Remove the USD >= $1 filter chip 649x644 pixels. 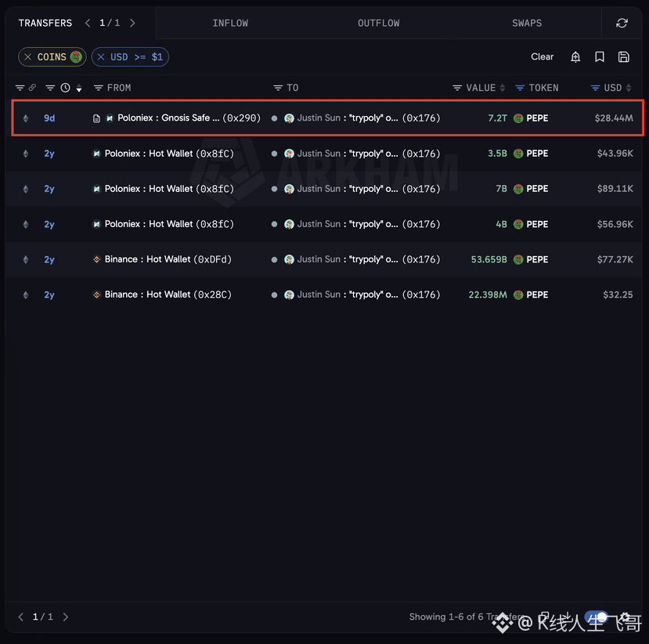click(x=100, y=56)
